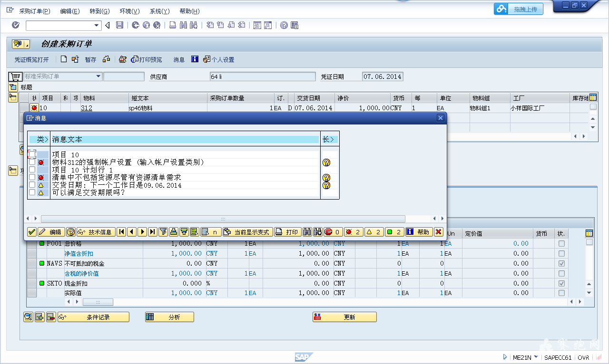Tick the checkbox for 交货日期 message row

coord(32,185)
